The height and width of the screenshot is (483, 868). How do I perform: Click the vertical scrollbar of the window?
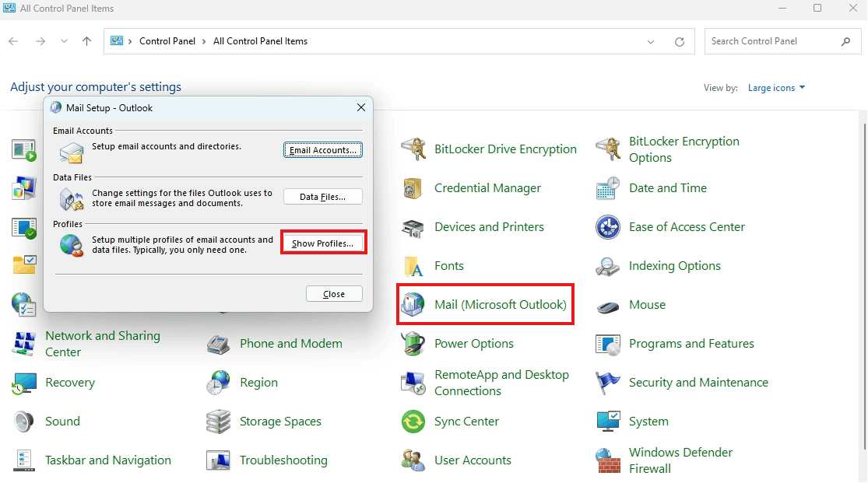tap(864, 288)
